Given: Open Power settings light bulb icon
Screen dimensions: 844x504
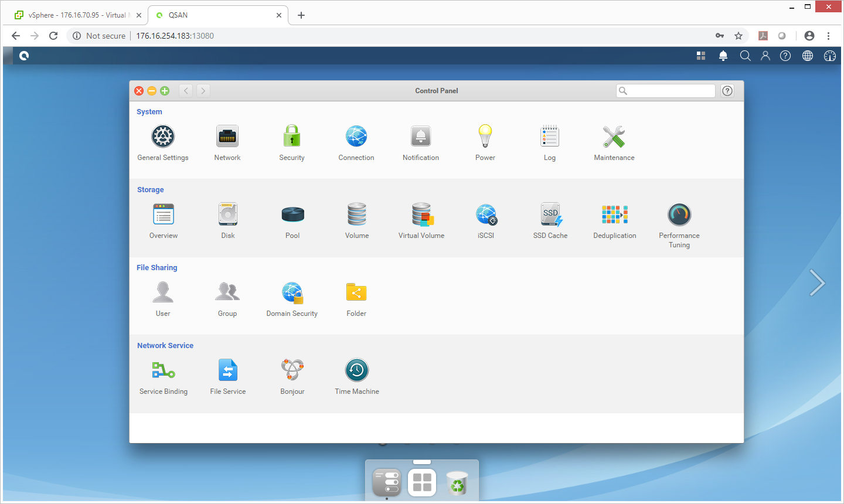Looking at the screenshot, I should [x=485, y=136].
